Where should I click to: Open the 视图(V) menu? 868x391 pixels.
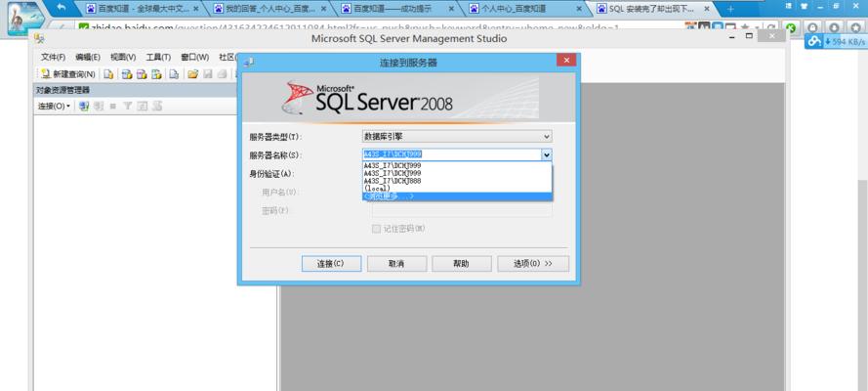(123, 57)
